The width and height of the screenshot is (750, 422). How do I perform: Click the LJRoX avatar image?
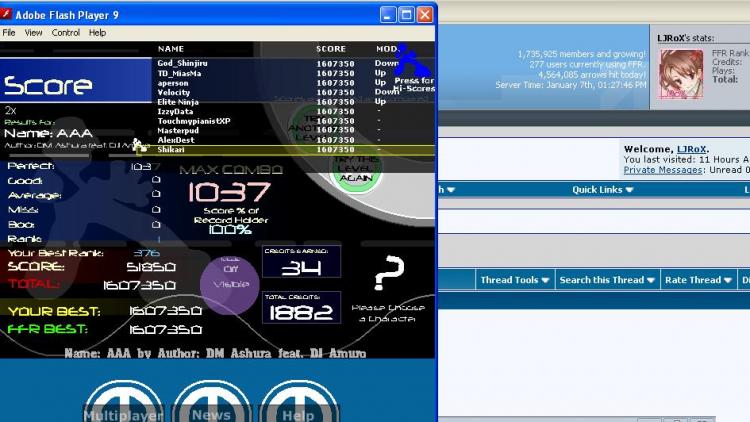point(681,74)
